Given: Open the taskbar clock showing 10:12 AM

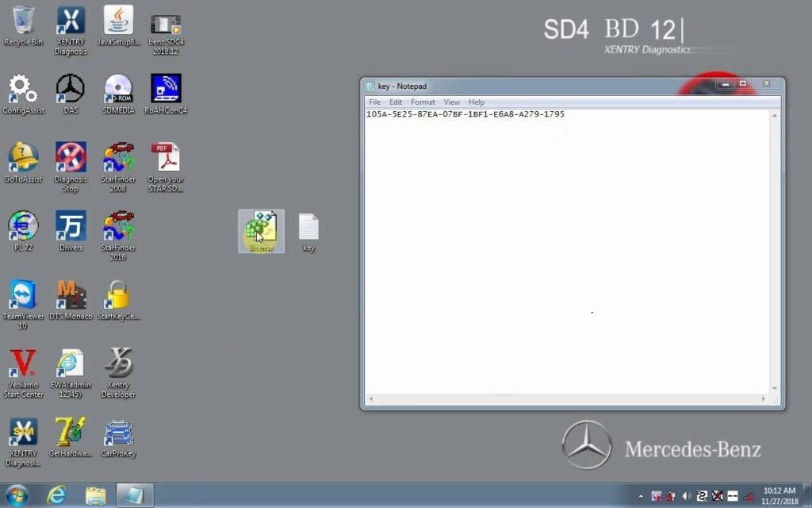Looking at the screenshot, I should click(779, 496).
